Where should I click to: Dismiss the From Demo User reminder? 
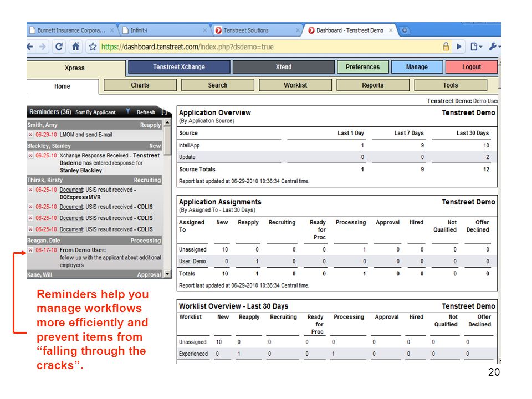(30, 250)
